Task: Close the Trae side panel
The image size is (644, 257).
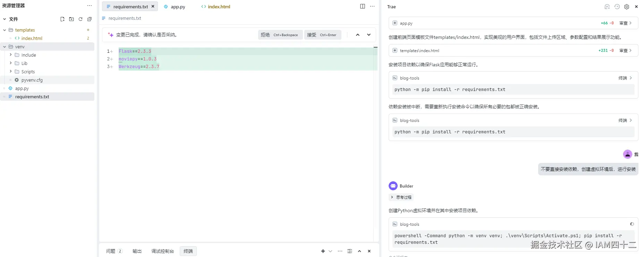Action: pyautogui.click(x=636, y=7)
